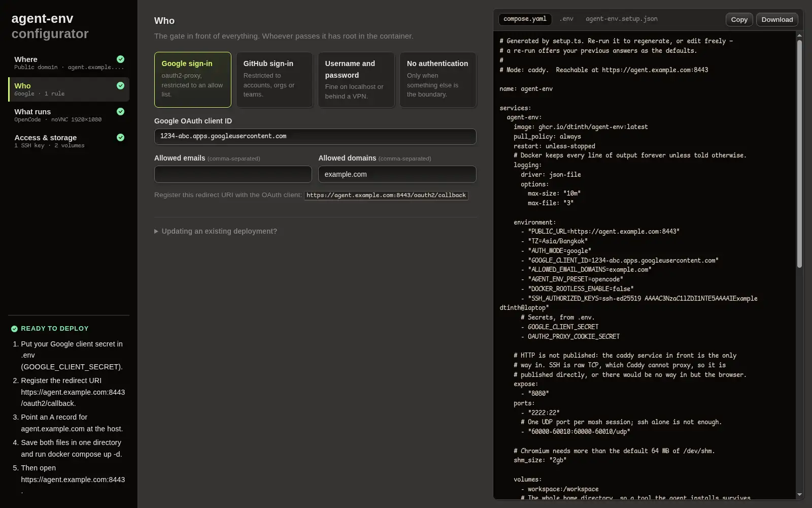Click deploy step 'Save both files'
Screen dimensions: 812x508
pyautogui.click(x=72, y=448)
